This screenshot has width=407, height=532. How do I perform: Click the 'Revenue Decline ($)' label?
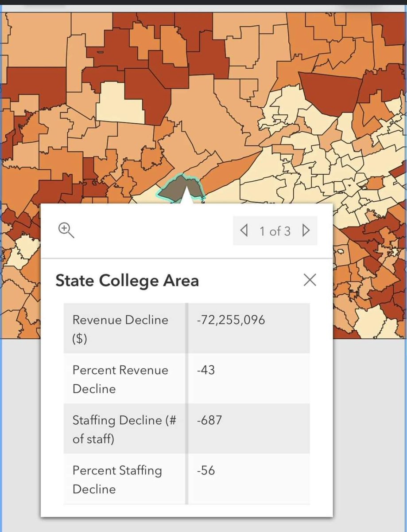pyautogui.click(x=120, y=329)
